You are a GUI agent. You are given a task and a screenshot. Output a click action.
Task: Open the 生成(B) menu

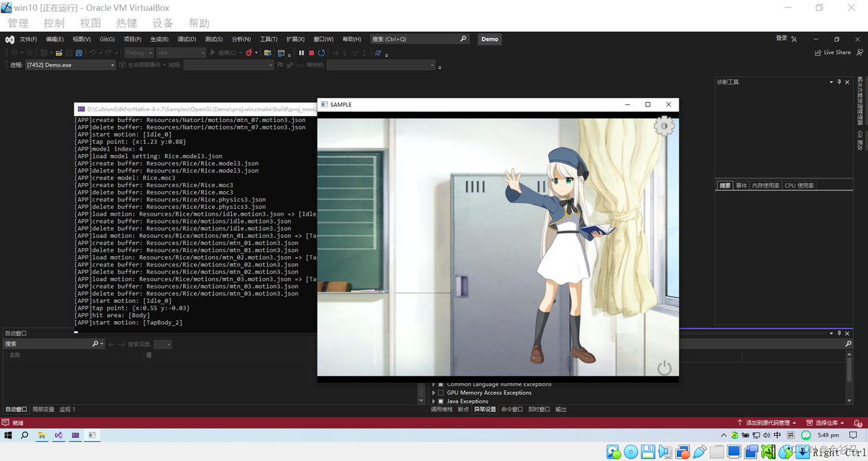coord(159,39)
